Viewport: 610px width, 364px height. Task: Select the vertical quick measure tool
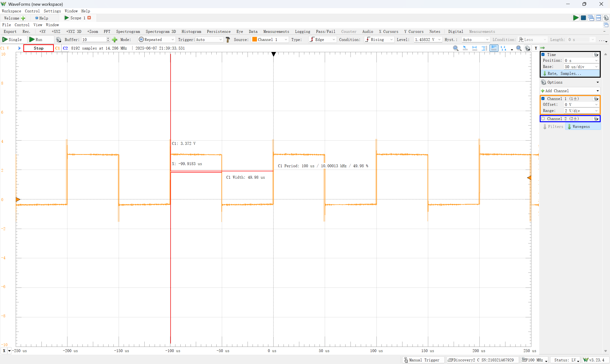pyautogui.click(x=484, y=48)
